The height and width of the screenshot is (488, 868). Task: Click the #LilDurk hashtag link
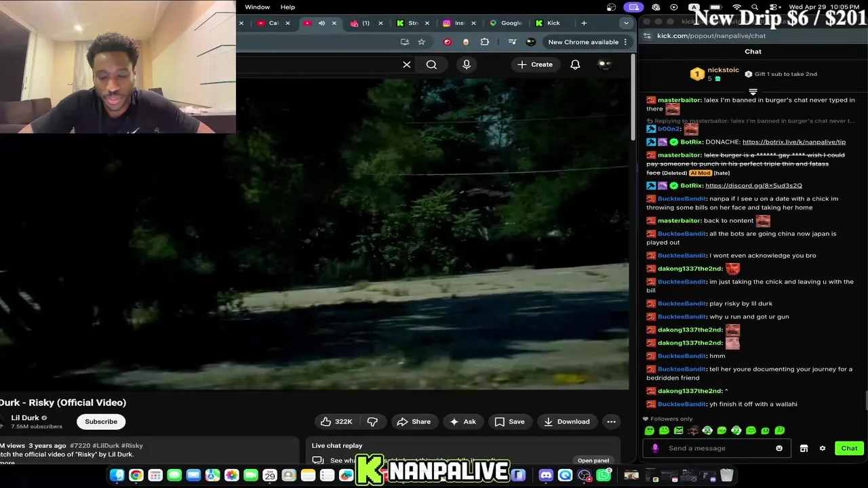tap(105, 446)
